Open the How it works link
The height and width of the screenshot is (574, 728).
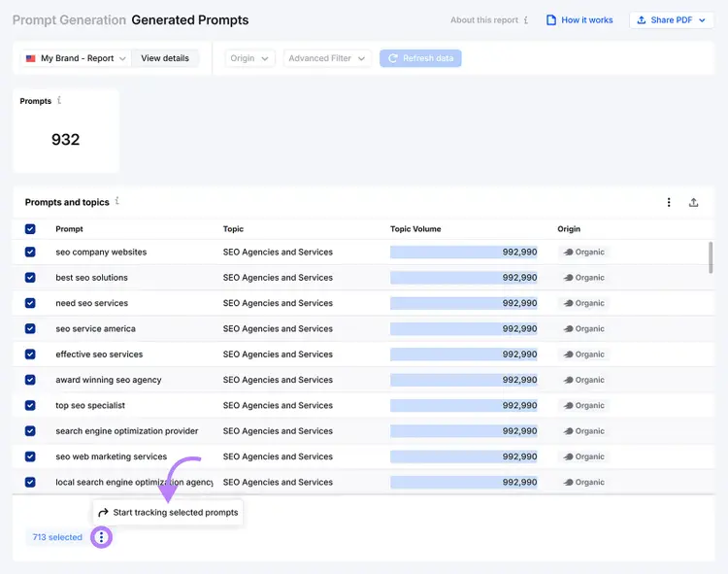tap(579, 20)
